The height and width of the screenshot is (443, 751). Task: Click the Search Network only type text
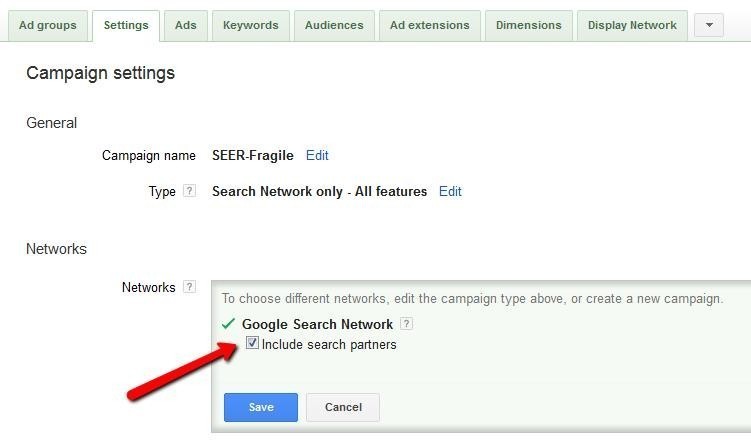point(319,191)
